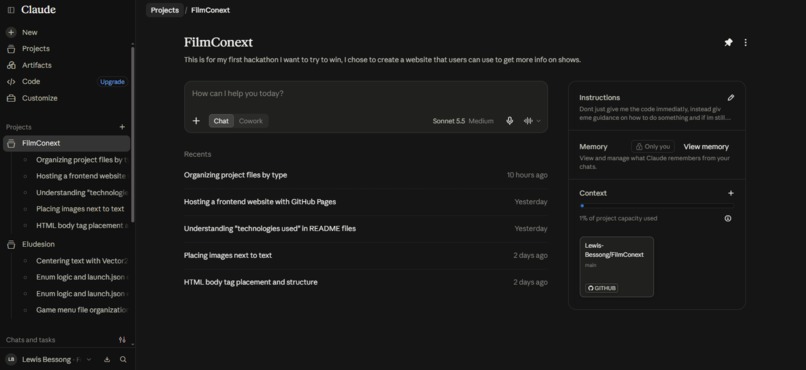Open the project three-dot options menu
Viewport: 806px width, 370px height.
pos(745,43)
